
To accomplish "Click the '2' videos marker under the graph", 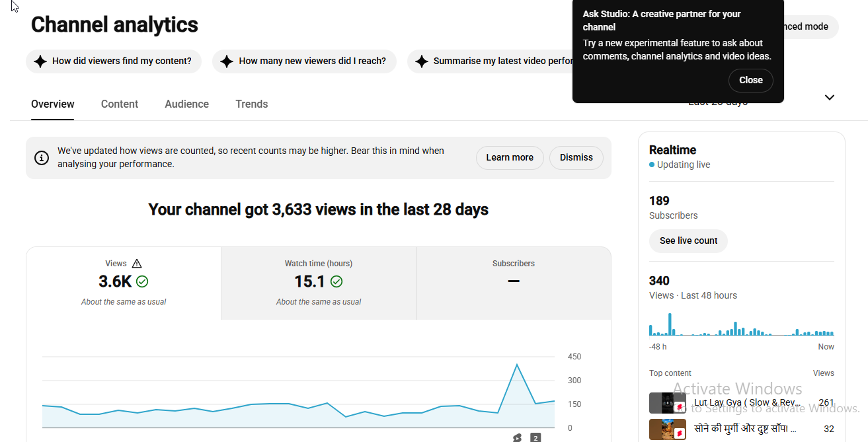I will [x=535, y=437].
